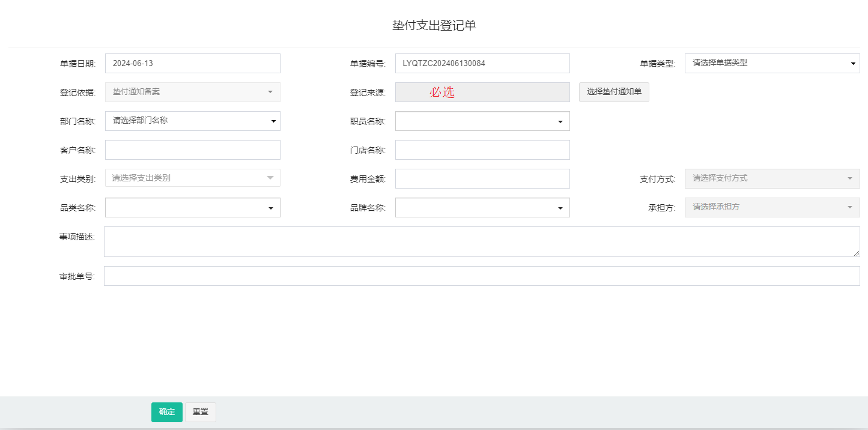Click the 单据日期 date field
This screenshot has height=430, width=868.
(192, 63)
